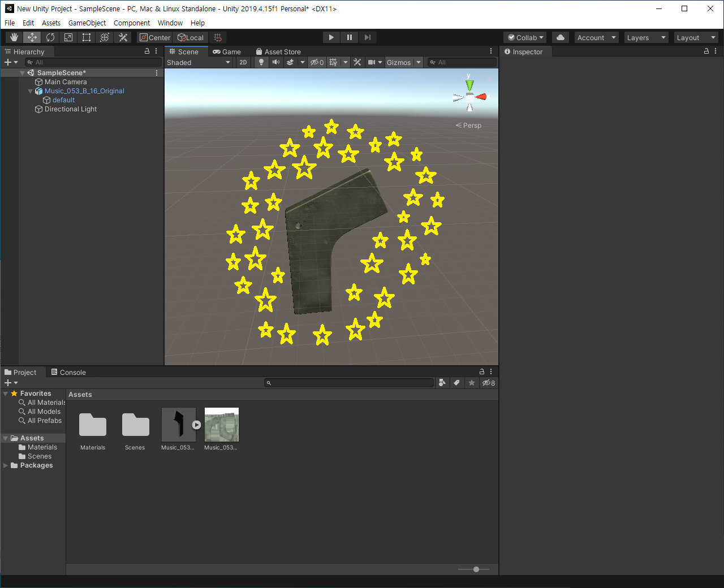Open Scene view options menu dots

click(x=491, y=51)
